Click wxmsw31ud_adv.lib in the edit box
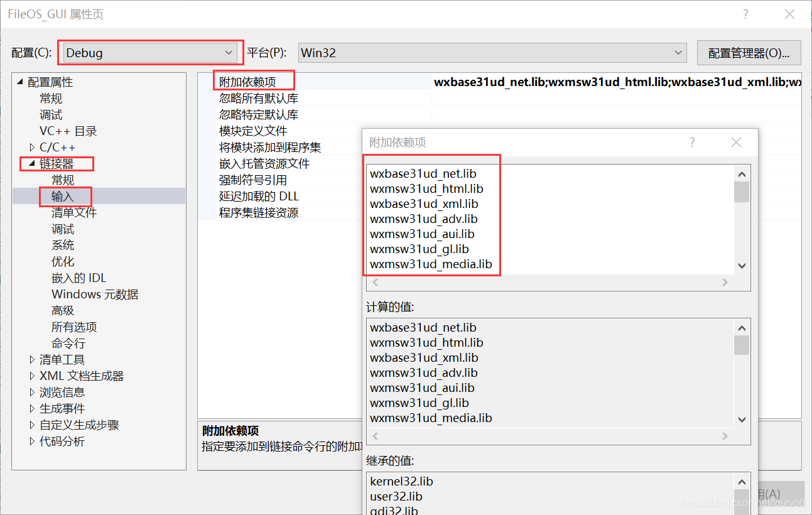This screenshot has width=812, height=515. click(424, 219)
